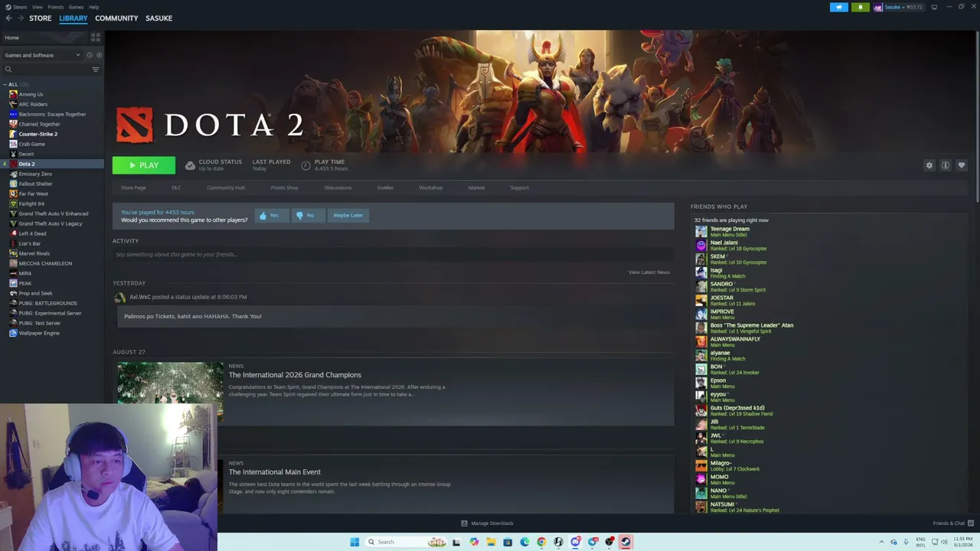Go forward with the navigation arrow
The width and height of the screenshot is (980, 551).
[x=20, y=18]
